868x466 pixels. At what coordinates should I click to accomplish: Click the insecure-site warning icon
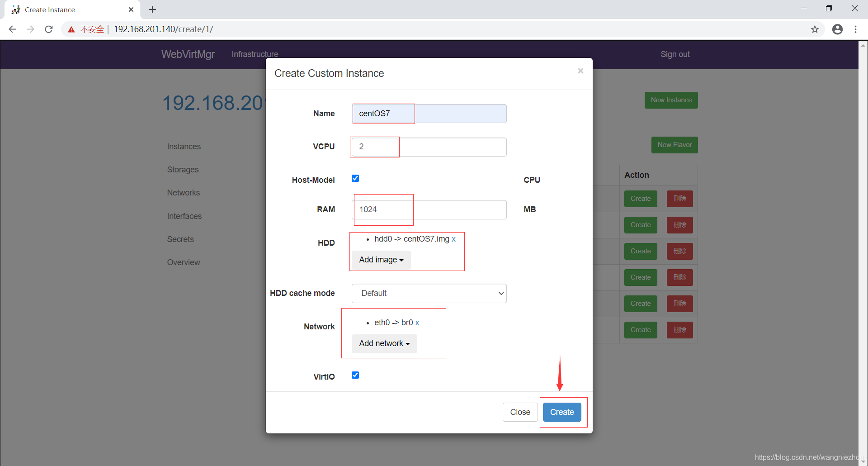point(71,29)
